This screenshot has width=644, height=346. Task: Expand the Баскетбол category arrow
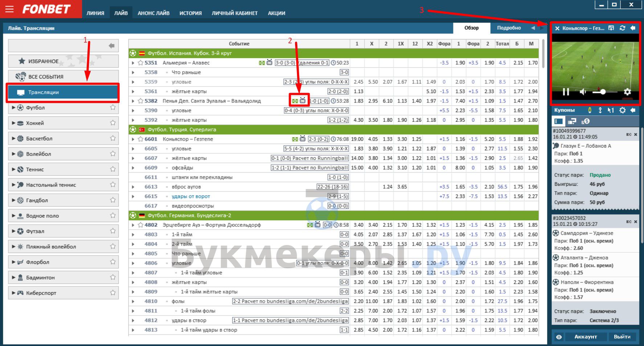[x=14, y=138]
